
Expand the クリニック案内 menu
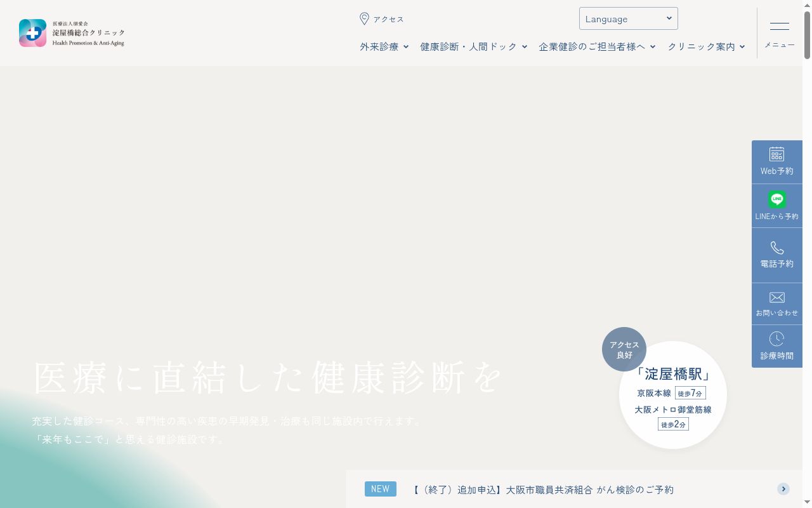coord(707,46)
